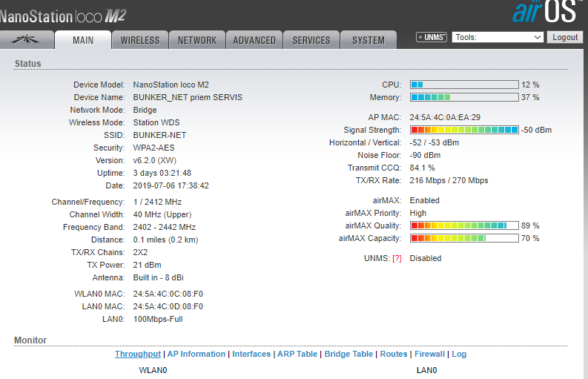Switch to the MAIN tab
Image resolution: width=588 pixels, height=379 pixels.
[x=83, y=40]
